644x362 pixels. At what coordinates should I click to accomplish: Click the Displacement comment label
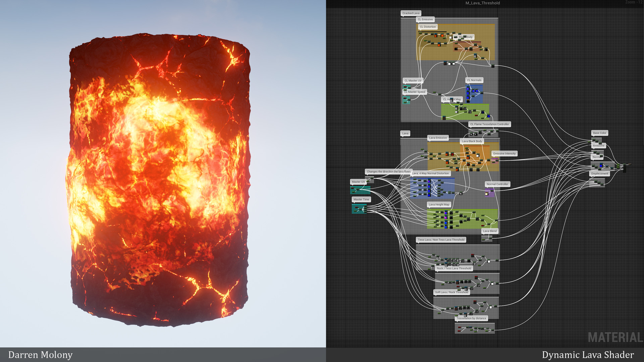click(599, 174)
